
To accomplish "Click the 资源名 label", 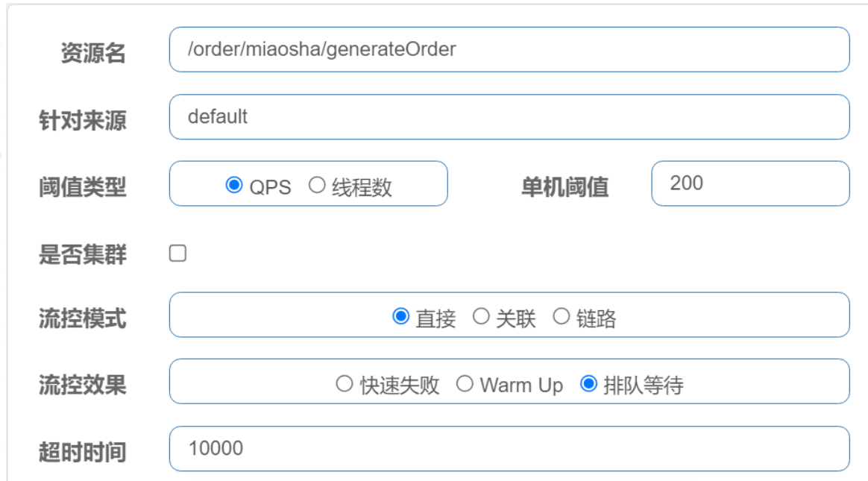I will tap(93, 53).
